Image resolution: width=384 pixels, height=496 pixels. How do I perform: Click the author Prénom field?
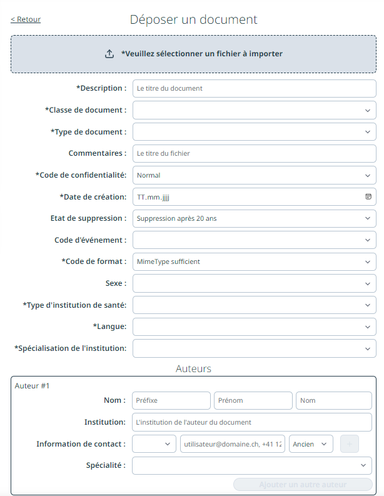point(253,400)
